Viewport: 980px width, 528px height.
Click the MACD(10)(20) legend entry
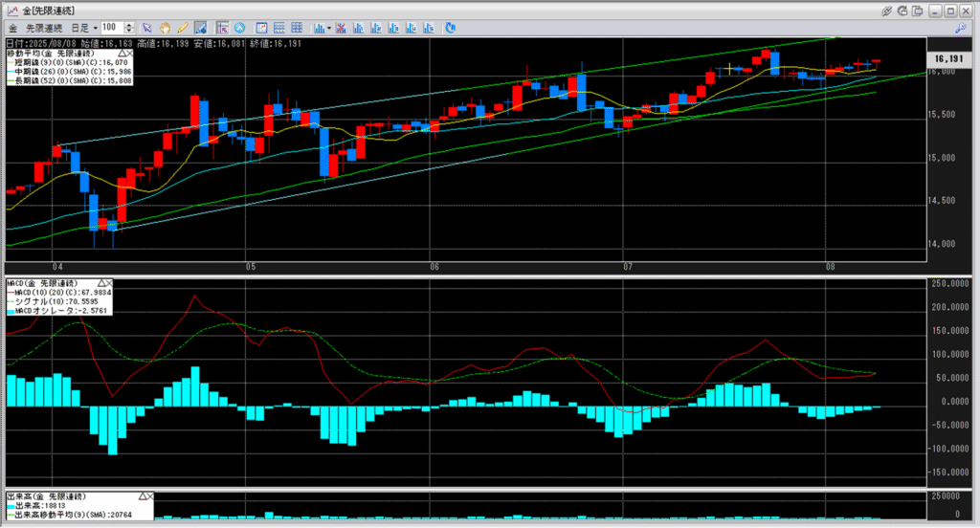59,293
